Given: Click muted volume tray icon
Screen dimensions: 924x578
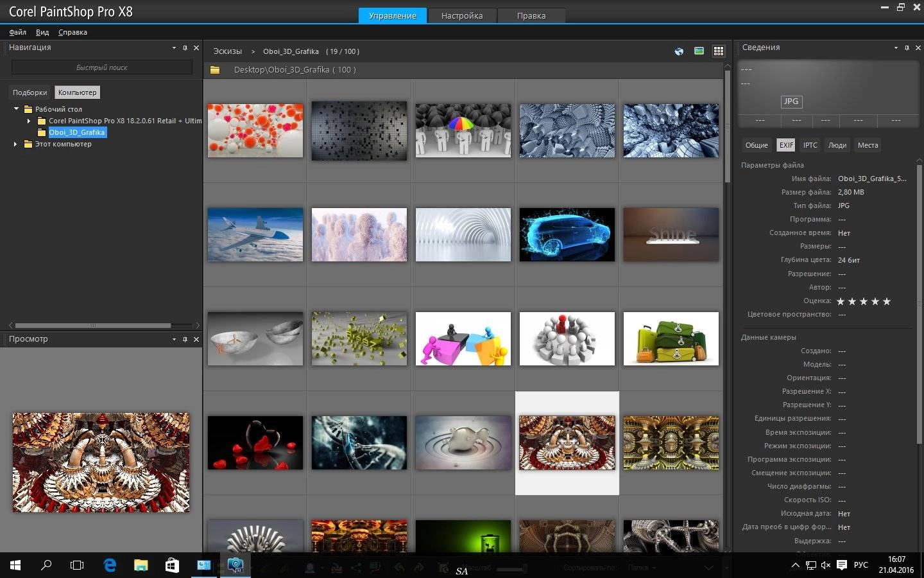Looking at the screenshot, I should 826,566.
